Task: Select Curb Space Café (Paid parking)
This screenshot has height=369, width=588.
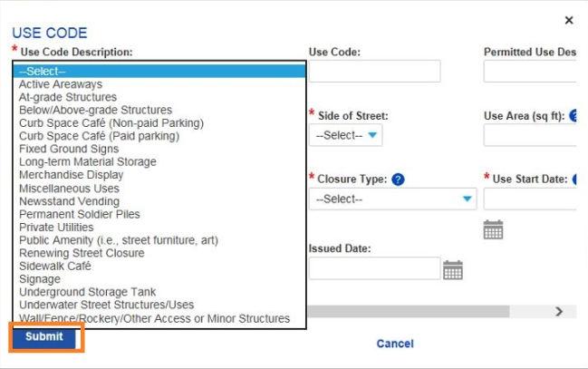Action: pyautogui.click(x=99, y=136)
